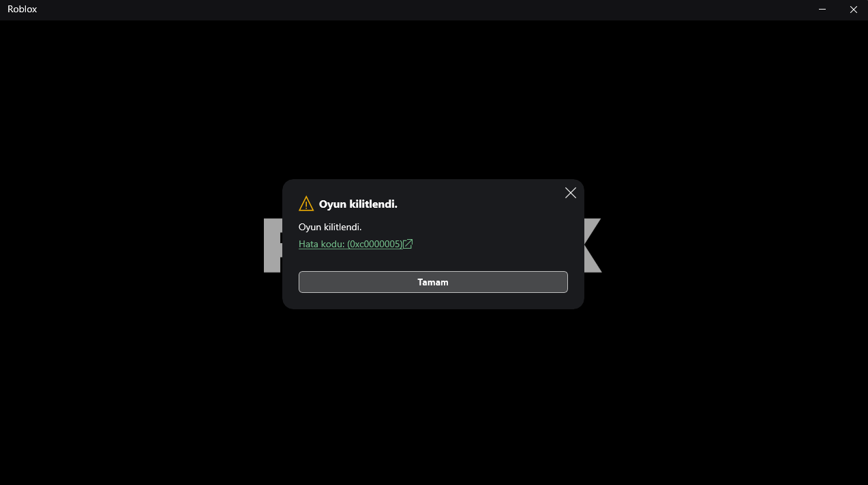The image size is (868, 485).
Task: Minimize the Roblox window
Action: (x=822, y=10)
